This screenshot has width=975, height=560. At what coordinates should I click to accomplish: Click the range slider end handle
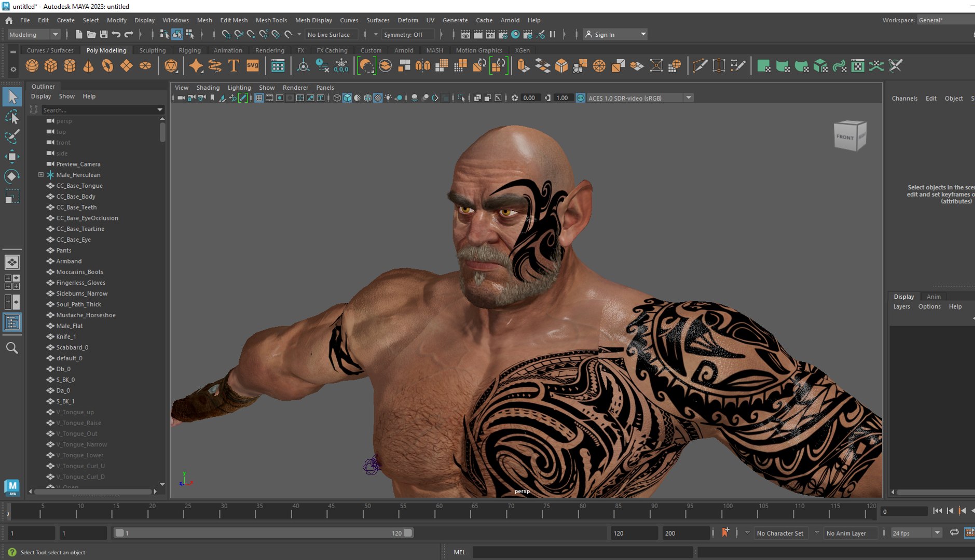(x=408, y=533)
